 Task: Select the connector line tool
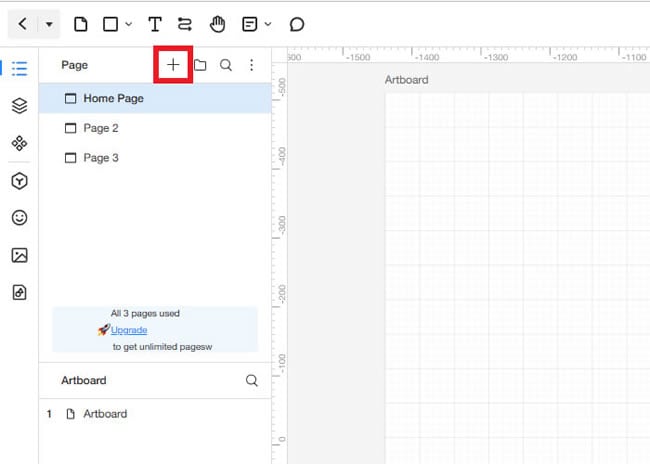(x=185, y=24)
